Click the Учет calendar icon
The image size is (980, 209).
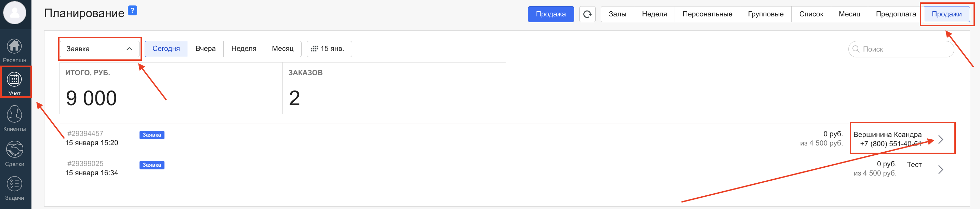tap(14, 80)
